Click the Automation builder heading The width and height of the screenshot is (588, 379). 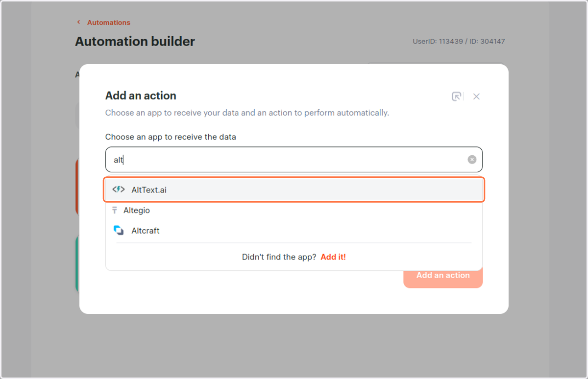pos(135,42)
